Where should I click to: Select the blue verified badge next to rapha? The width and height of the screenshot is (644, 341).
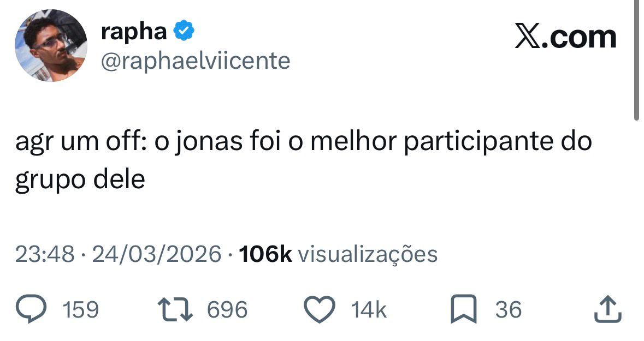coord(183,31)
